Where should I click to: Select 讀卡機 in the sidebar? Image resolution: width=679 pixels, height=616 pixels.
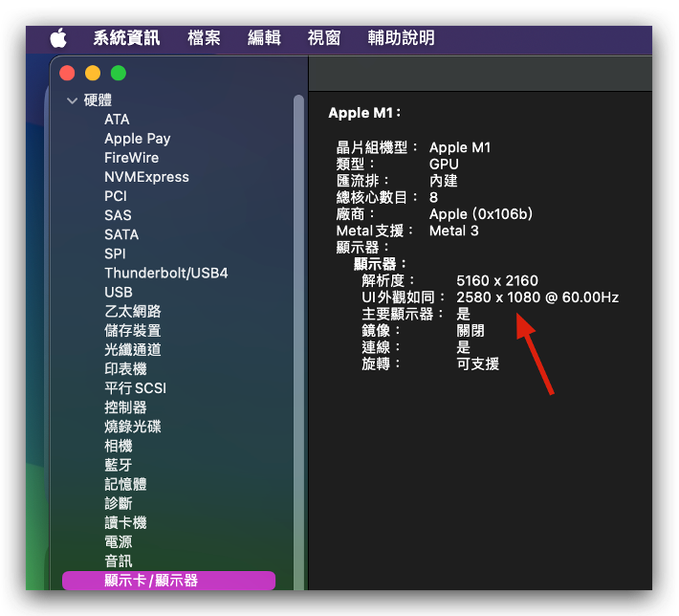point(125,523)
